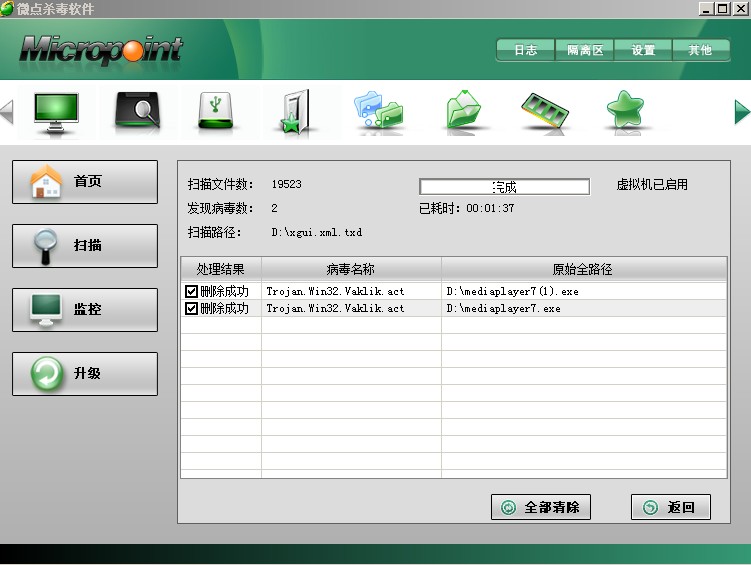Open the 扫描 scan section

[x=85, y=246]
